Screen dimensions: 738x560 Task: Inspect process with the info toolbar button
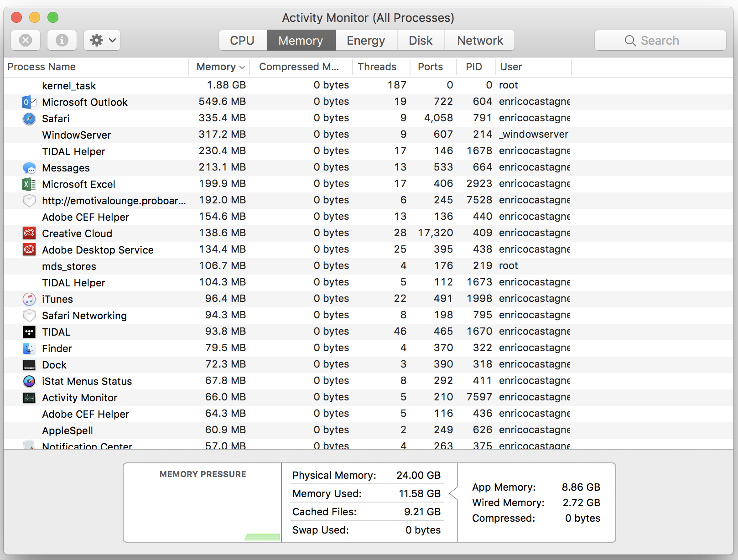click(x=62, y=40)
